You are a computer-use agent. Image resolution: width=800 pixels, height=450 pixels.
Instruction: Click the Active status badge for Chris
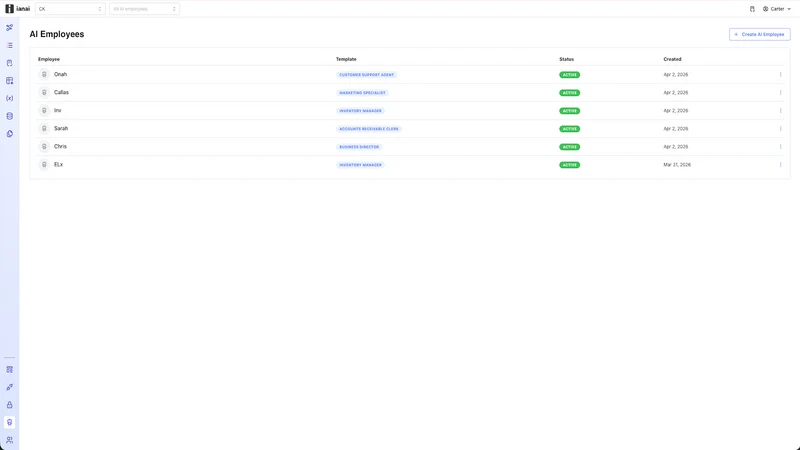pyautogui.click(x=569, y=147)
